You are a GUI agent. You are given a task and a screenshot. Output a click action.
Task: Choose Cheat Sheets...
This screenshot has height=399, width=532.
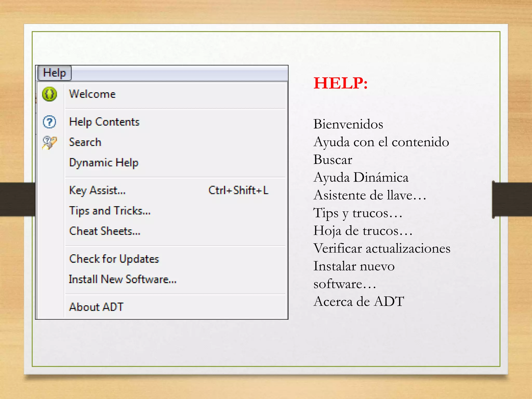(x=104, y=231)
